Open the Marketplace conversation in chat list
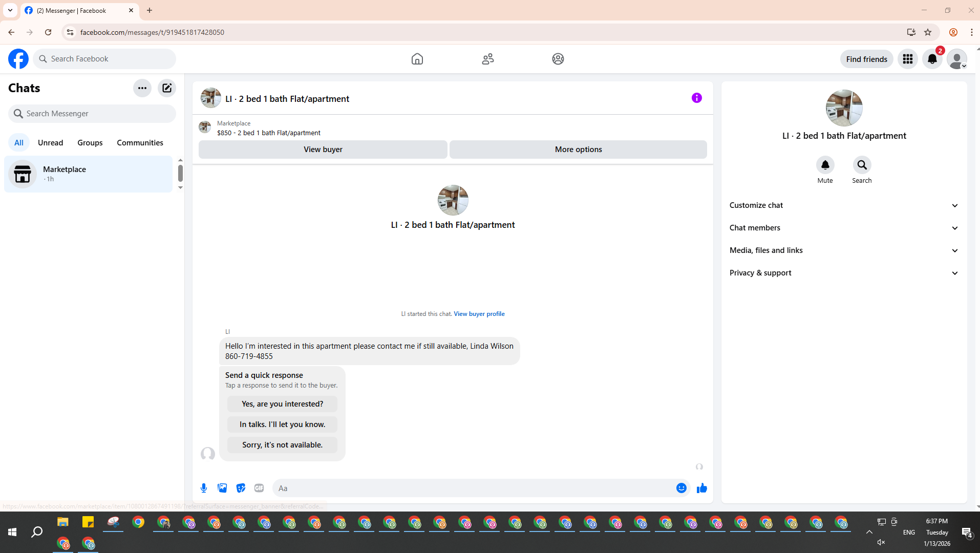The image size is (980, 553). (89, 174)
